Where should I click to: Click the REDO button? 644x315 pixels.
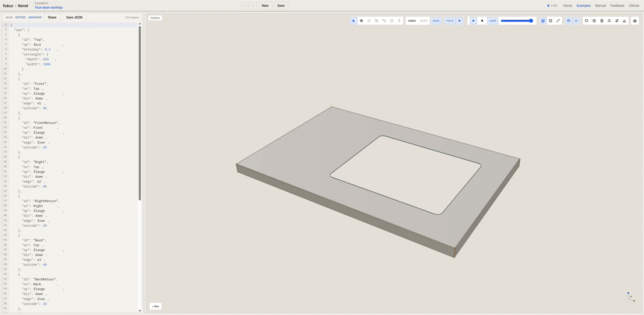point(424,21)
